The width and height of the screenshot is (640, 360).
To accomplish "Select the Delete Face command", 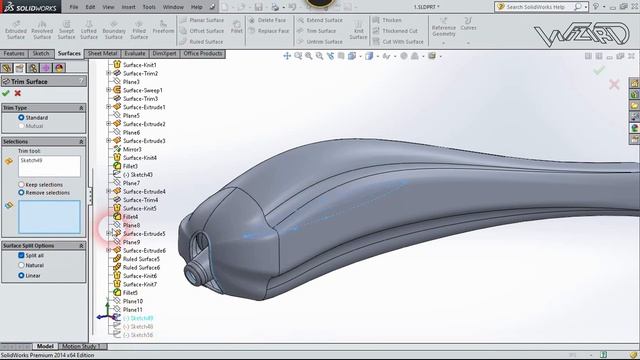I will coord(267,20).
